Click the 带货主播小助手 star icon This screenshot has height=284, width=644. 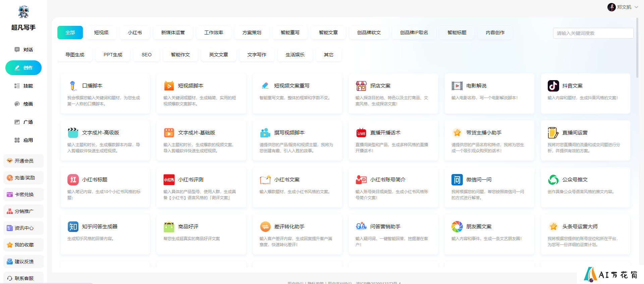[457, 133]
